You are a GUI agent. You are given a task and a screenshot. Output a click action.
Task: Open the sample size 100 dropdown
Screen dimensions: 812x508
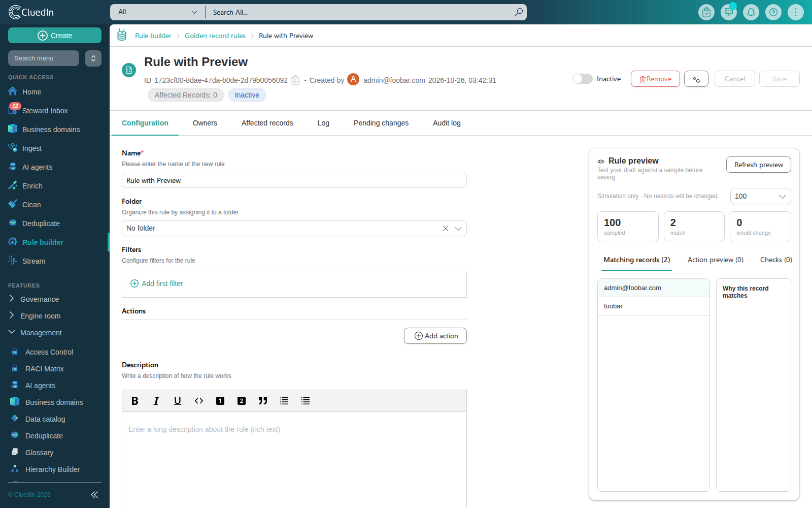760,196
